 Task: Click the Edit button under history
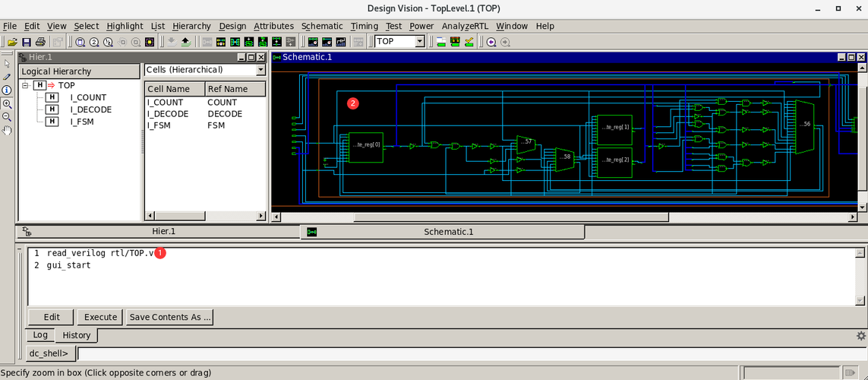(x=51, y=318)
